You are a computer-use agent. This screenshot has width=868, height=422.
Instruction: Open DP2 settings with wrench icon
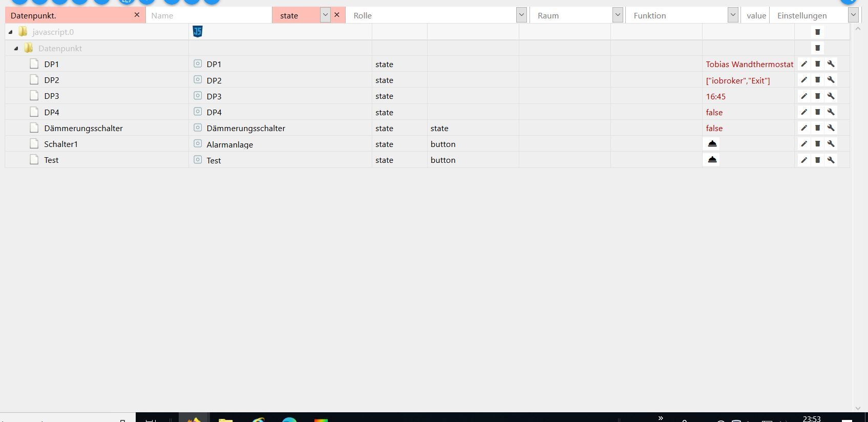click(831, 80)
